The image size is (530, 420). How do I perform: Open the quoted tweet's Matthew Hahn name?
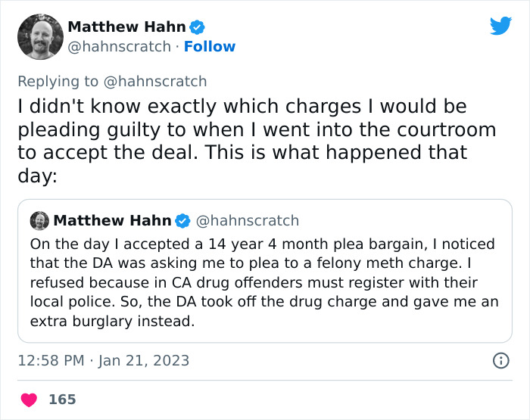coord(112,221)
